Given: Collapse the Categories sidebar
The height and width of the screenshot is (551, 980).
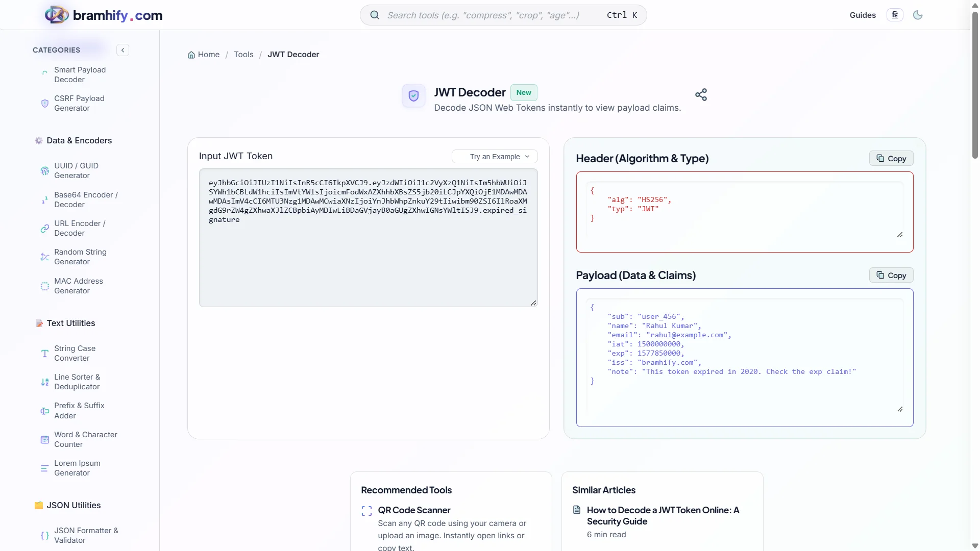Looking at the screenshot, I should click(x=122, y=50).
